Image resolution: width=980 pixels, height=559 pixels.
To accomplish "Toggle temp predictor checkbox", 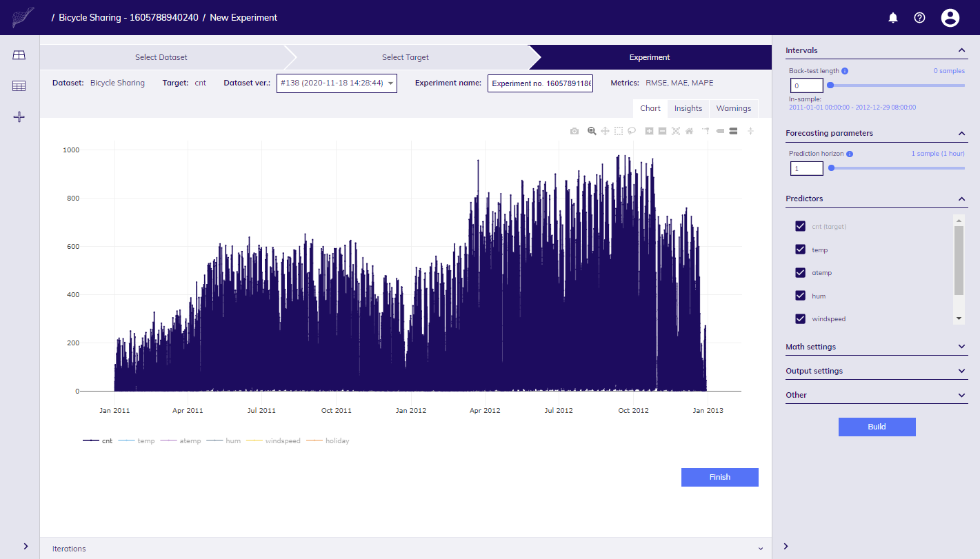I will coord(800,250).
